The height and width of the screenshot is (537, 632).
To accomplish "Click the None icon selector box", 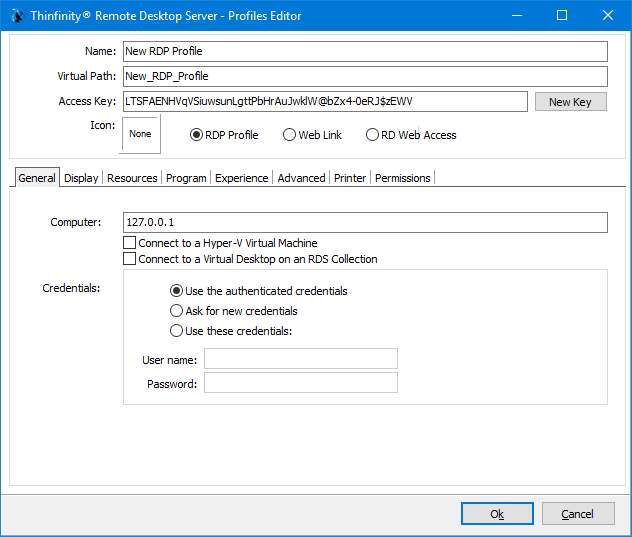I will click(x=140, y=134).
